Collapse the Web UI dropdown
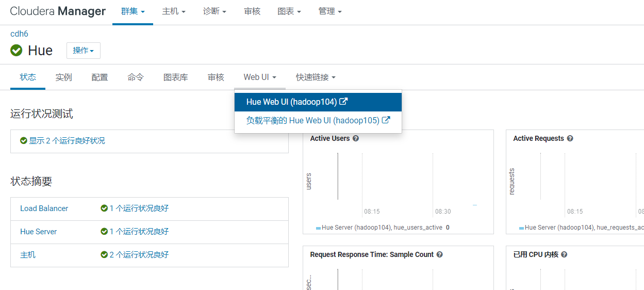 [260, 77]
